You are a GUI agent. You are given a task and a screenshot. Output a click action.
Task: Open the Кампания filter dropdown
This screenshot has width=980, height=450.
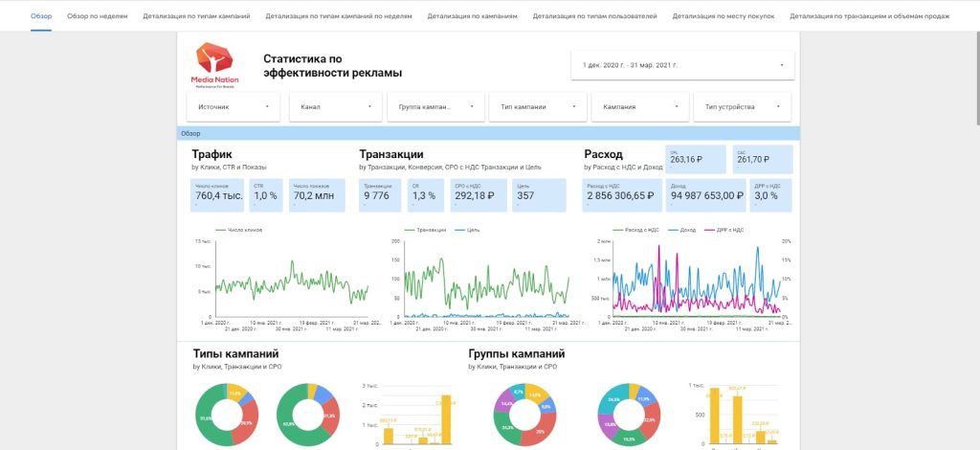coord(639,107)
